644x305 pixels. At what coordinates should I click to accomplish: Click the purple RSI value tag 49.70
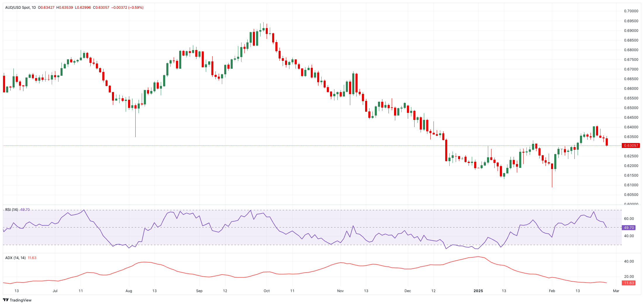(629, 228)
